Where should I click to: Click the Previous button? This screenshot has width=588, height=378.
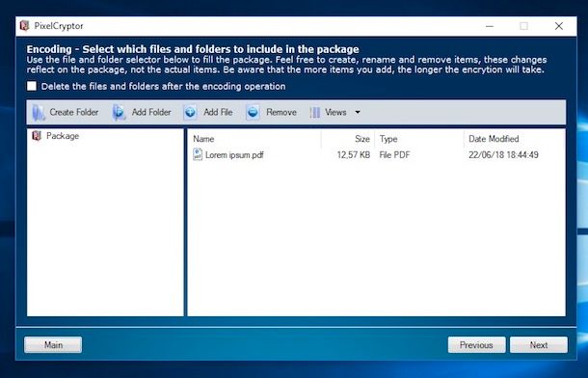tap(476, 345)
